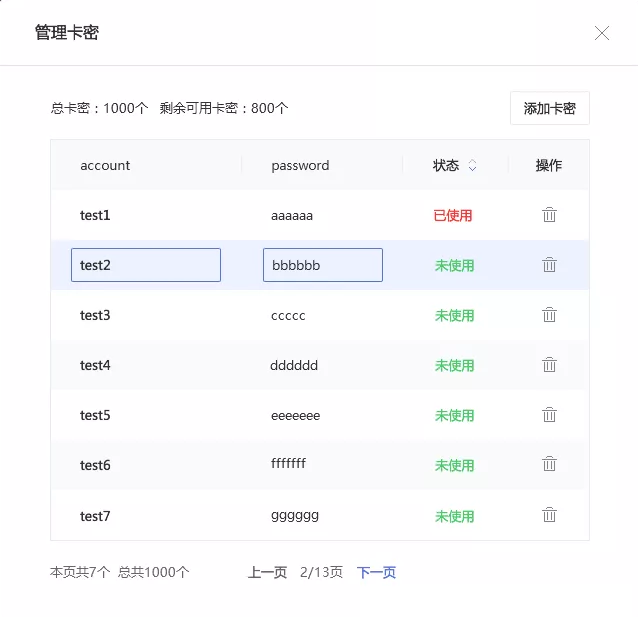
Task: Go to next page with 下一页
Action: click(376, 572)
